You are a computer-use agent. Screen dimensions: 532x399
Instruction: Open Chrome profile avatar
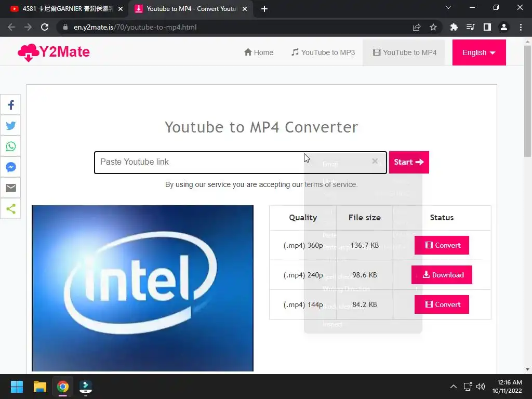click(504, 27)
